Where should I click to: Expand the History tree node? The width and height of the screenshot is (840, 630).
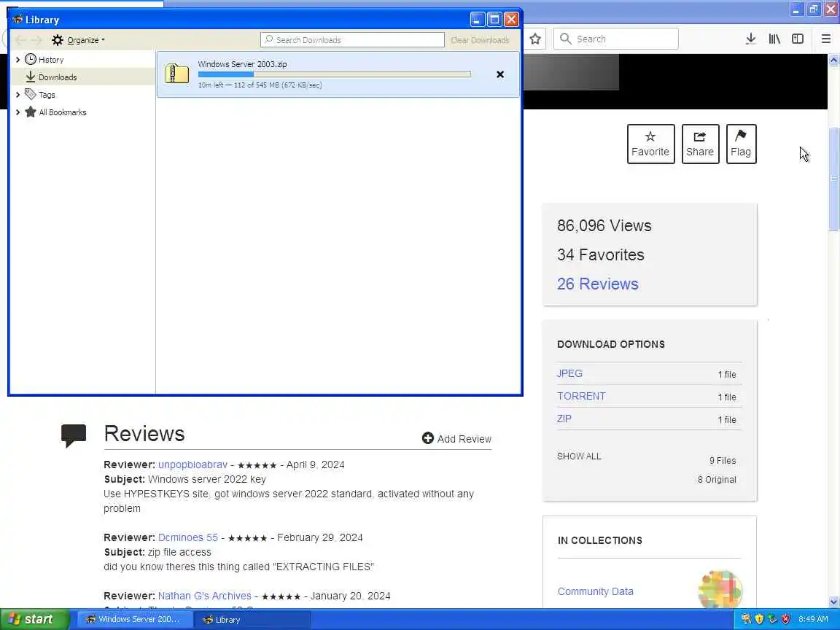click(x=17, y=60)
